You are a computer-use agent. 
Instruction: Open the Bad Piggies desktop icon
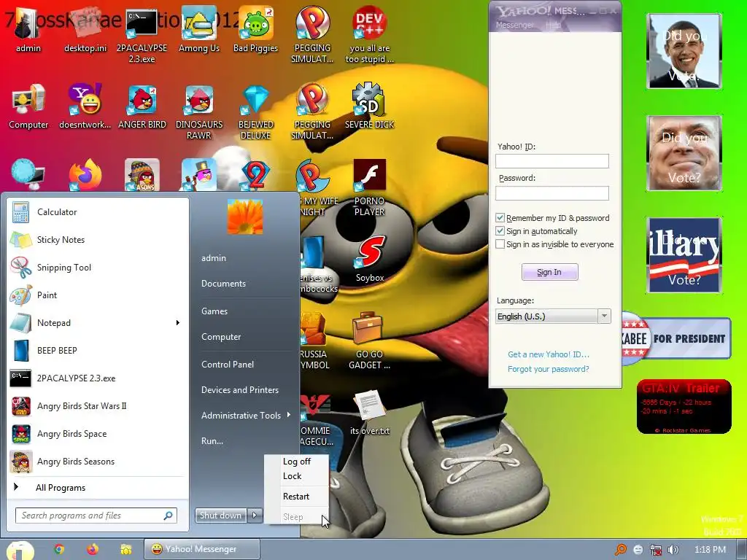coord(256,28)
